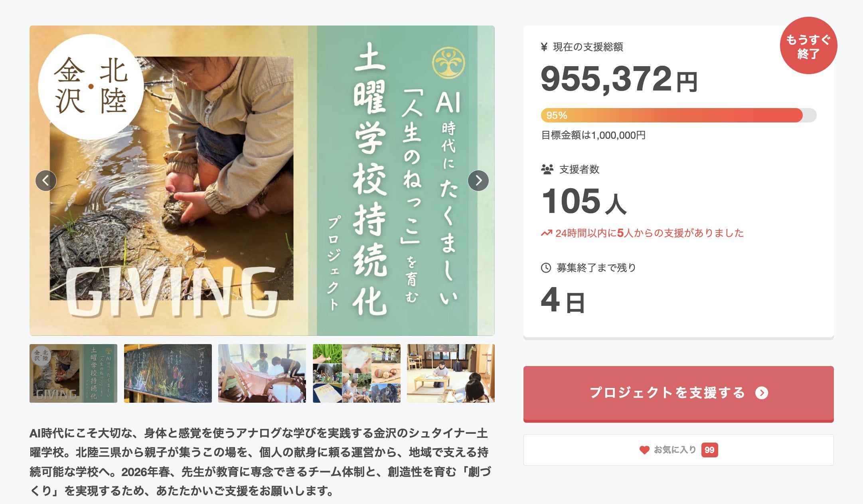The height and width of the screenshot is (504, 863).
Task: Click the favorites count 99 badge
Action: coord(709,450)
